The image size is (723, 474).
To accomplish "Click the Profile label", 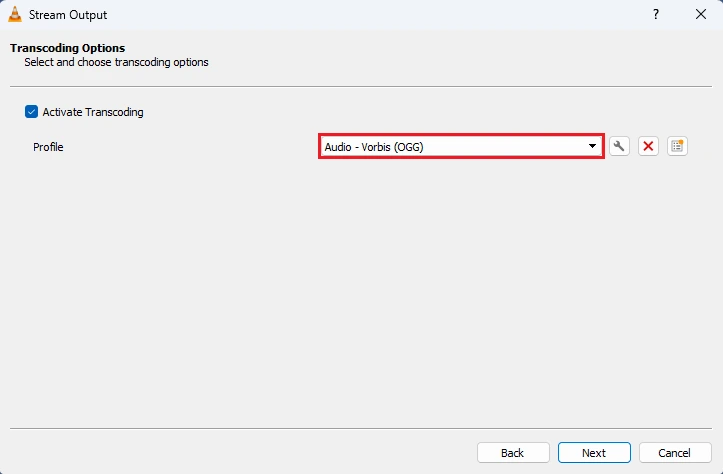I will [48, 147].
